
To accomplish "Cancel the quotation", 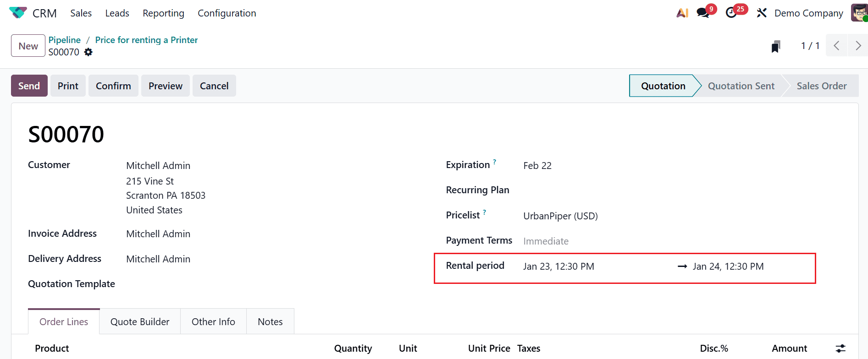I will pos(214,86).
